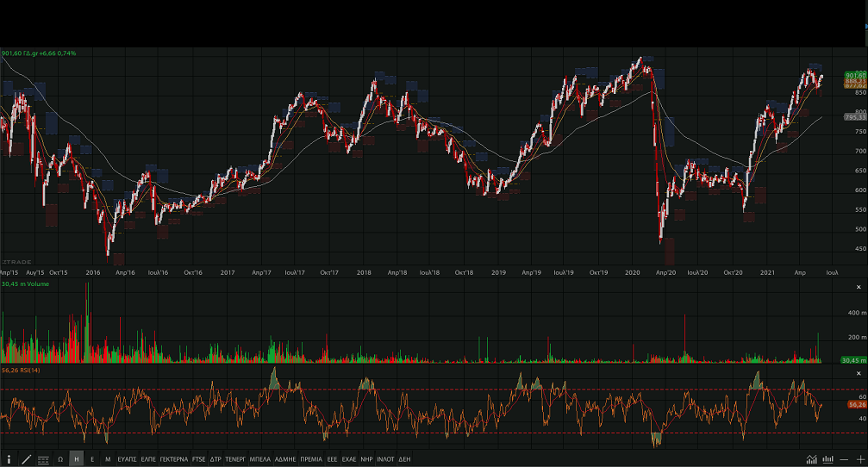Select the M monthly timeframe
The height and width of the screenshot is (467, 868).
108,459
